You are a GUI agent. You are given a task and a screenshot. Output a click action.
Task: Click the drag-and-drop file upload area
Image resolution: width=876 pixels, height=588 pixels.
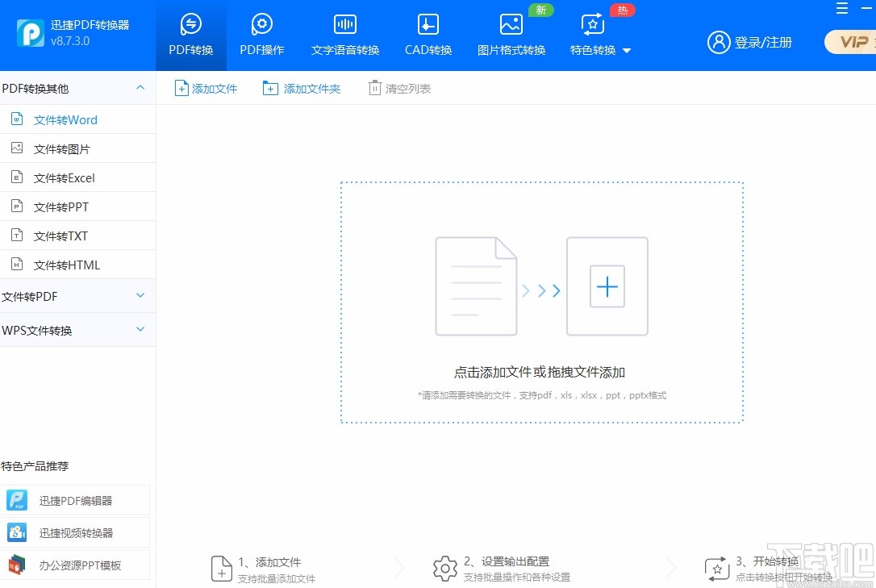pyautogui.click(x=541, y=302)
